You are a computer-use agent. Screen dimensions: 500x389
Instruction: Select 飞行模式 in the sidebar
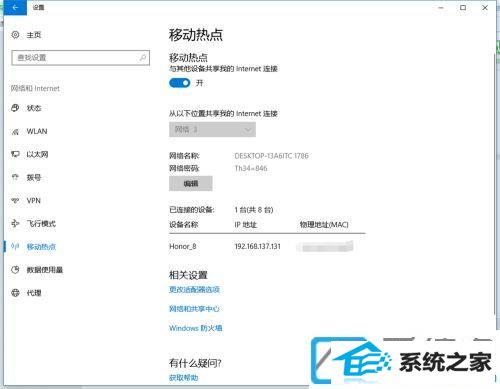click(x=41, y=223)
